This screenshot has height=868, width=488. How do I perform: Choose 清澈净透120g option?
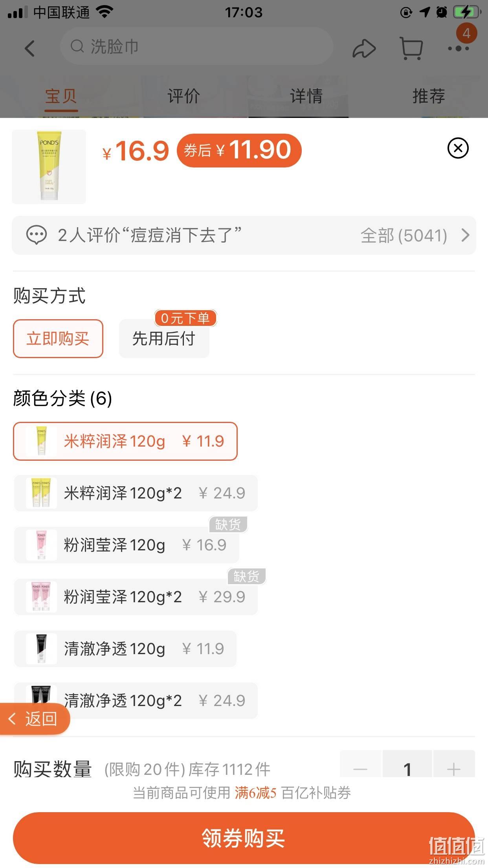coord(125,649)
